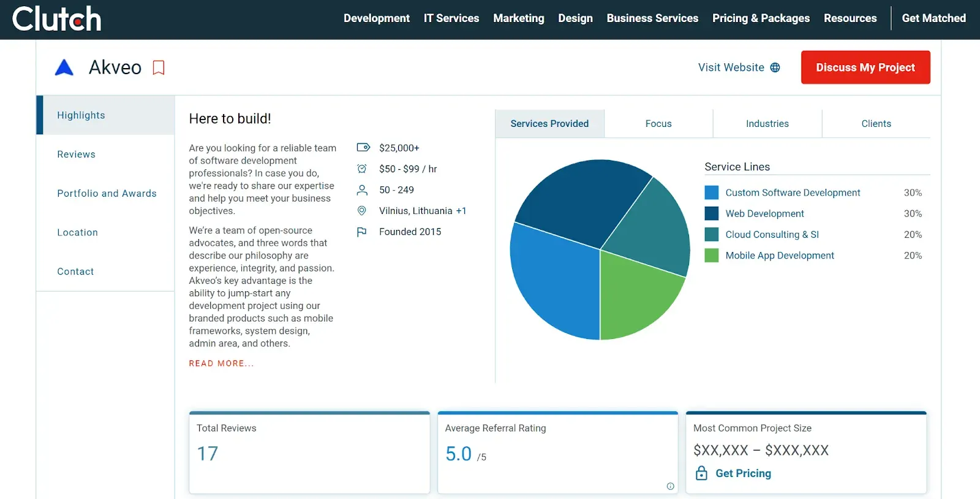
Task: Click the +1 additional locations link
Action: pos(461,211)
